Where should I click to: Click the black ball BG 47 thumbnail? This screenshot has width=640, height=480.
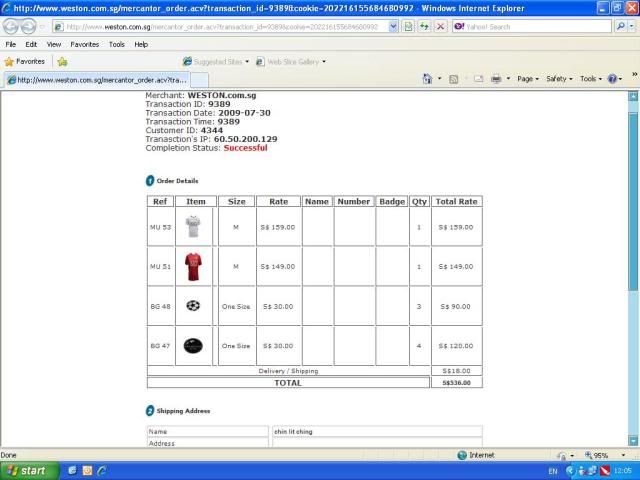point(193,346)
